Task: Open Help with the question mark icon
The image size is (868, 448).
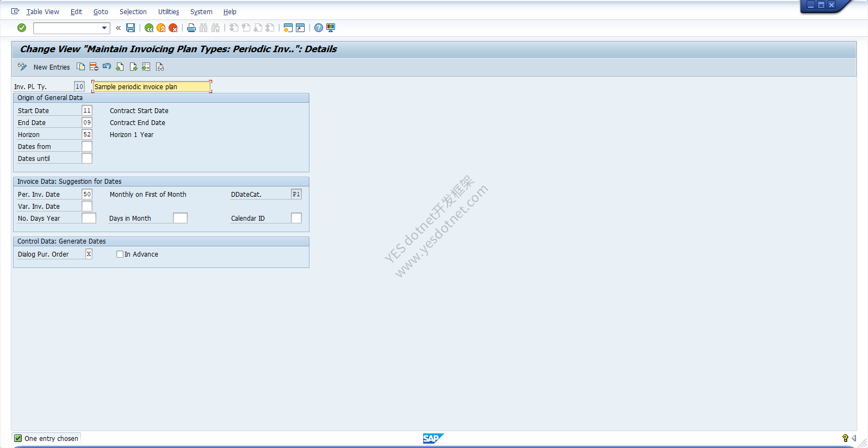Action: coord(319,28)
